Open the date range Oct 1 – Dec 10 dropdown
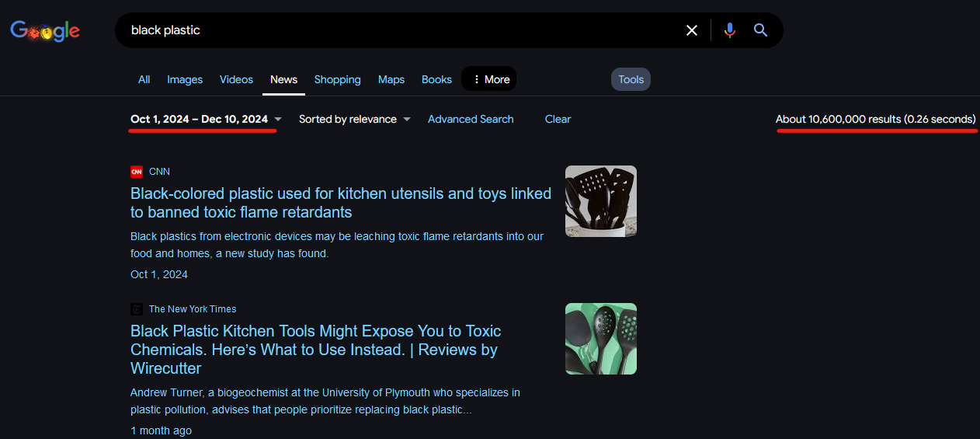 (206, 119)
